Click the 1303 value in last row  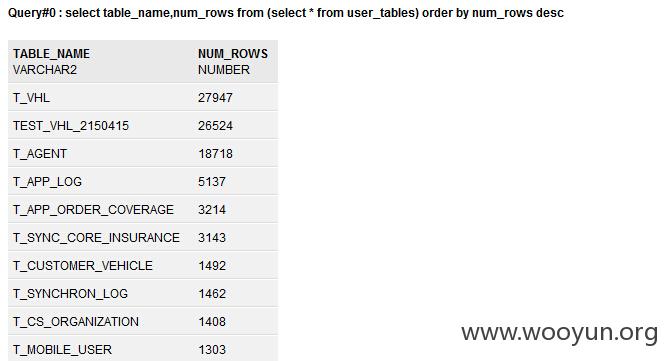(x=212, y=350)
